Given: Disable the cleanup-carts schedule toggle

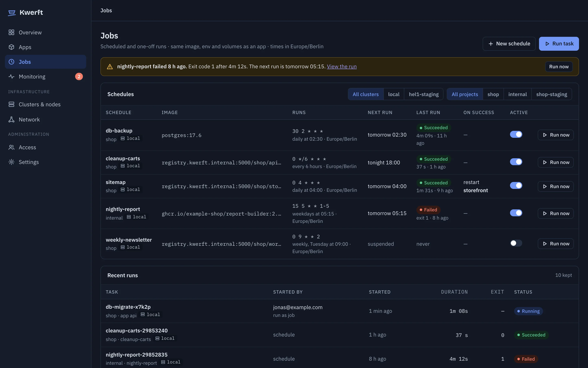Looking at the screenshot, I should (x=516, y=162).
